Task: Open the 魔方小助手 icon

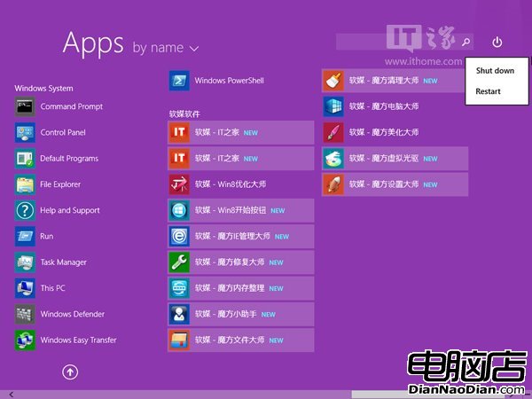Action: tap(179, 314)
